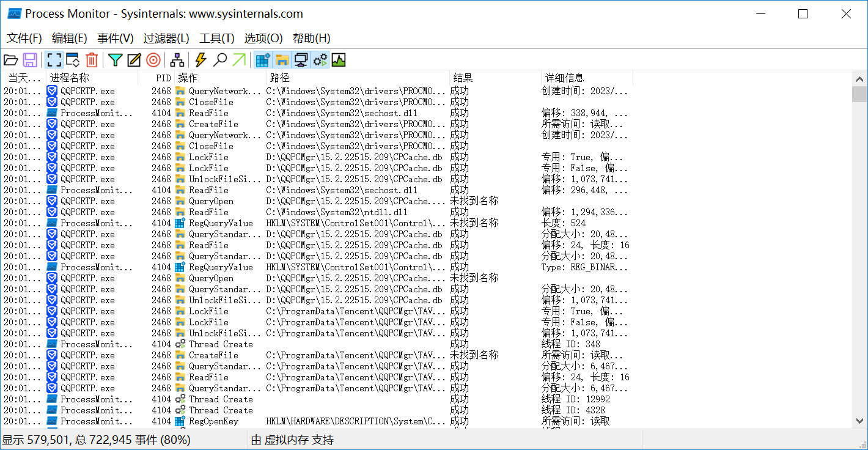
Task: Click the Process Monitor title bar icon
Action: 14,13
